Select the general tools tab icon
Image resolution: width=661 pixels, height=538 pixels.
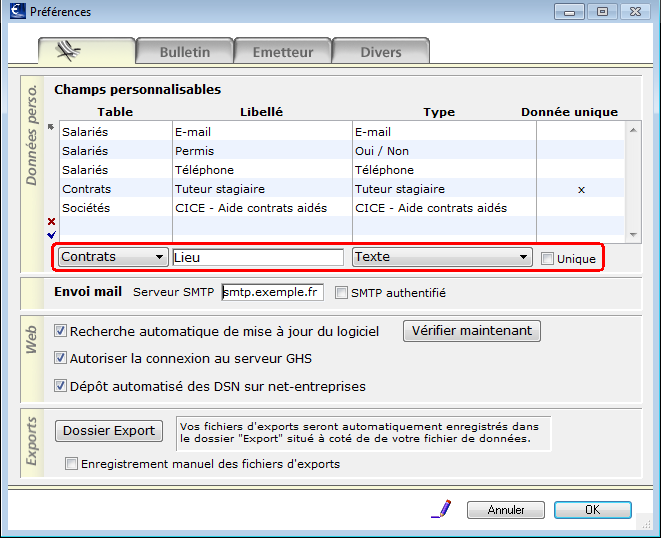pos(69,51)
